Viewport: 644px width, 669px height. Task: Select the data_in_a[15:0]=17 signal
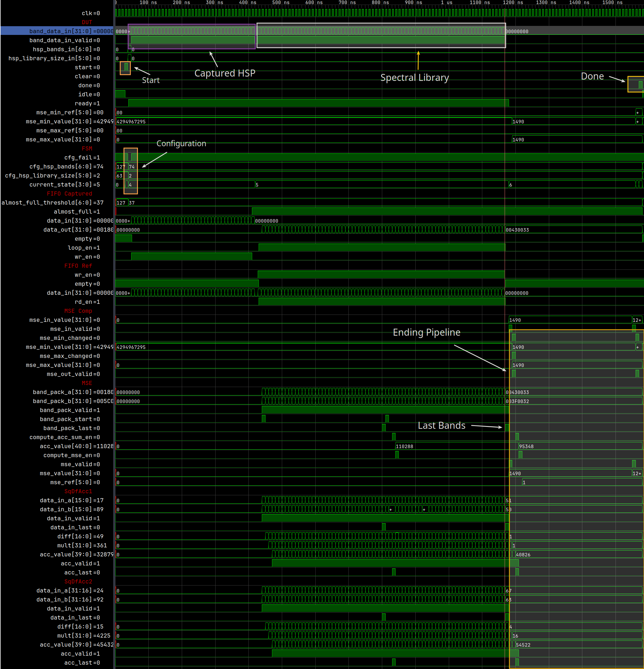click(72, 501)
